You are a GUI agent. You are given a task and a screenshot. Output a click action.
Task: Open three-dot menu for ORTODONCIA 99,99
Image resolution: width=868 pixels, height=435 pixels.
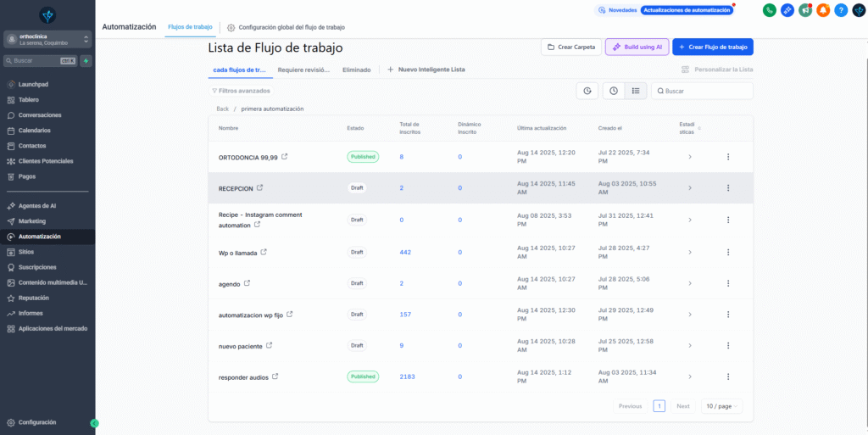click(727, 157)
